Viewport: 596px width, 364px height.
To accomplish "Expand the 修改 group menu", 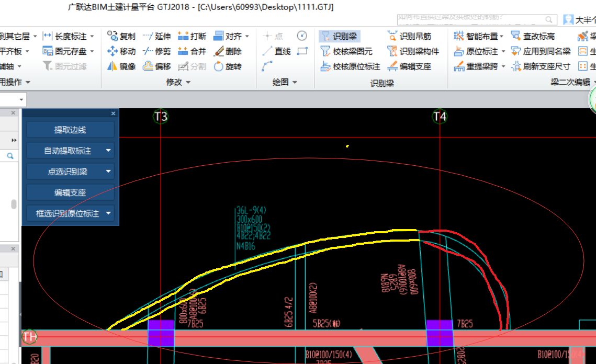I will tap(178, 82).
